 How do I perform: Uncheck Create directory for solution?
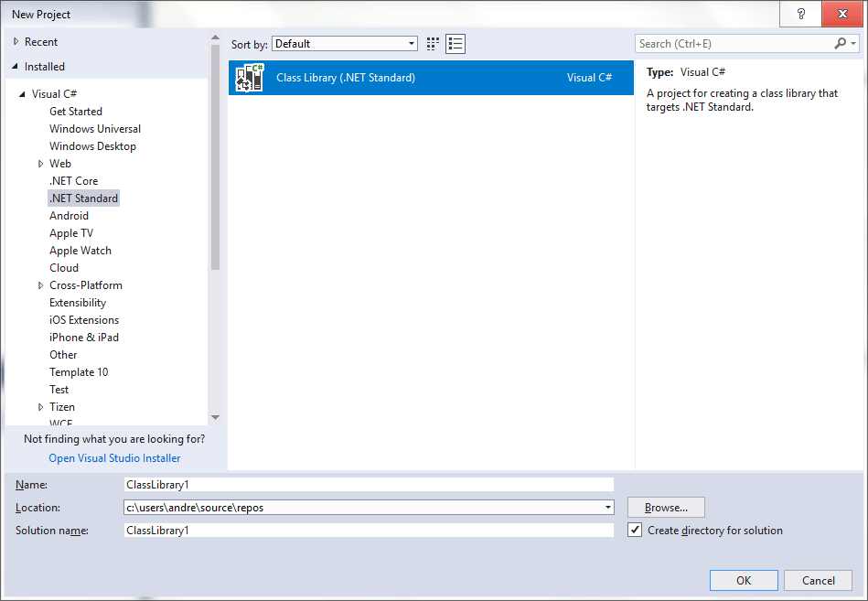[x=635, y=530]
